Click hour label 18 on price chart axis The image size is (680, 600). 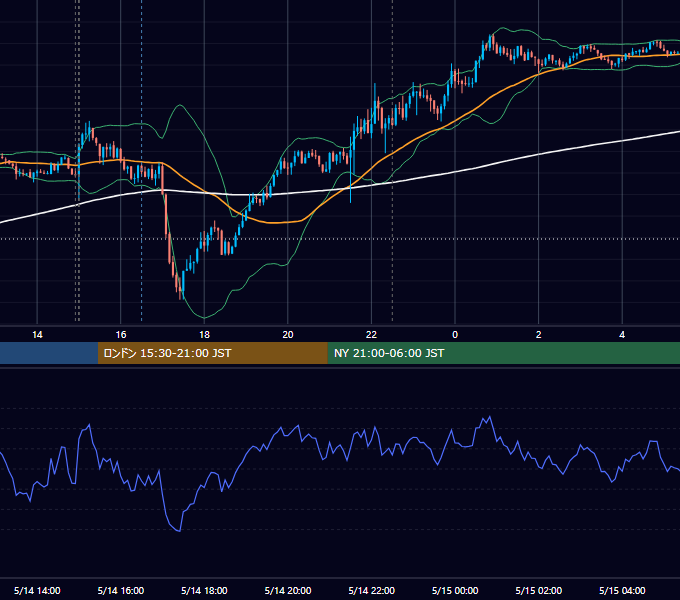click(204, 335)
